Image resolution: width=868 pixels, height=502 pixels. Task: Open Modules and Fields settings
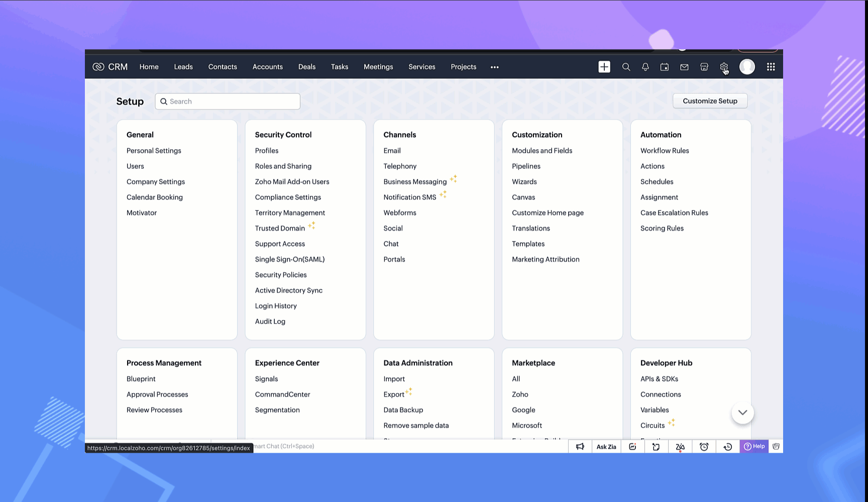pos(542,151)
